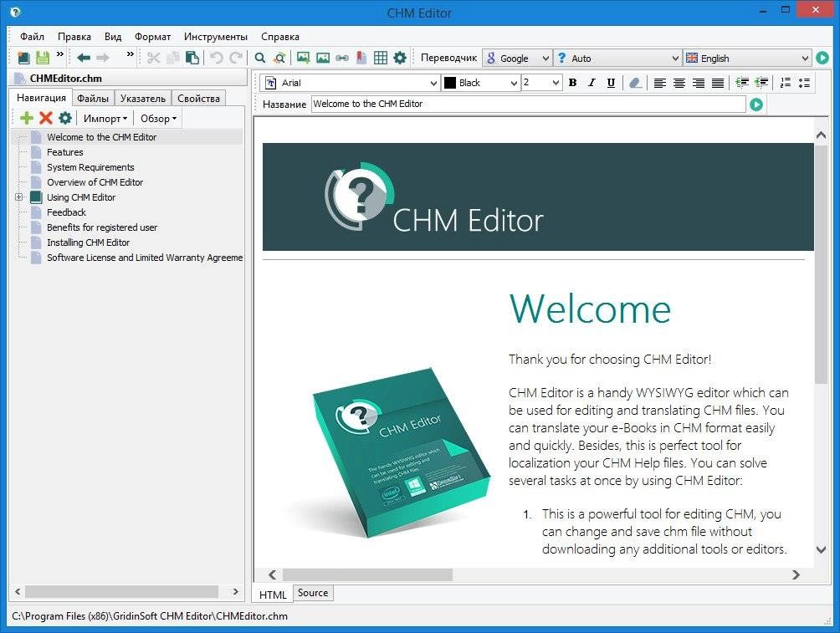Select the System Requirements topic
The height and width of the screenshot is (633, 840).
[x=90, y=167]
